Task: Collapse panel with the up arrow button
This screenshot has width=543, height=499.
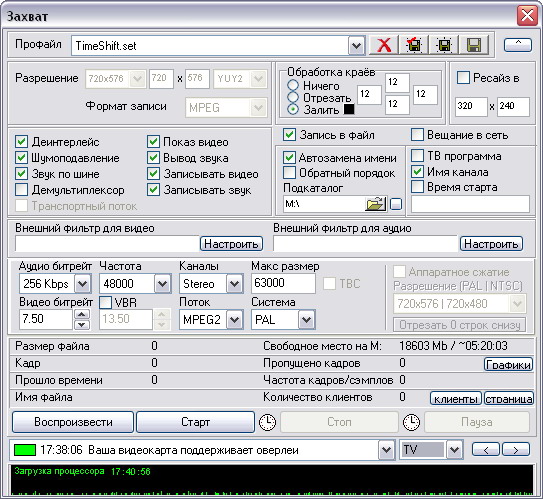Action: pos(518,45)
